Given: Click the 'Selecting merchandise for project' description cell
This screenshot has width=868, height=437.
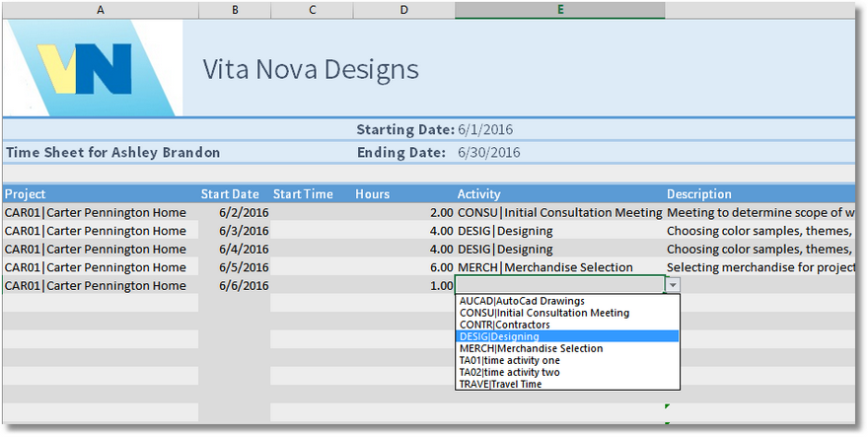Looking at the screenshot, I should pos(760,267).
